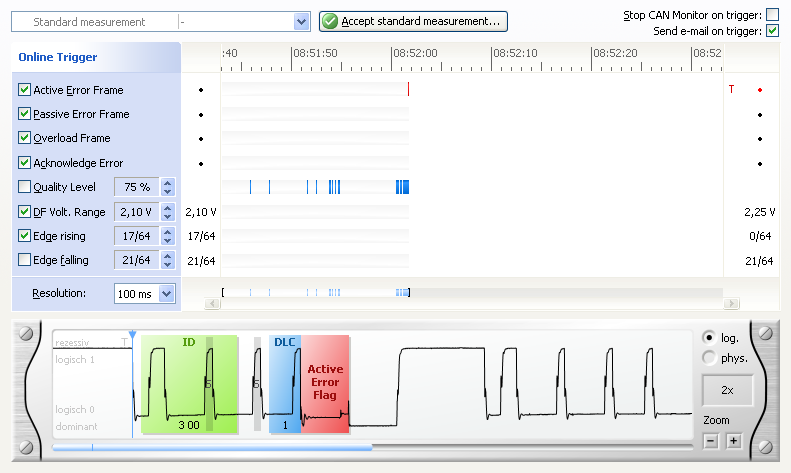The height and width of the screenshot is (473, 791).
Task: Click the 2x zoom level button
Action: tap(727, 390)
